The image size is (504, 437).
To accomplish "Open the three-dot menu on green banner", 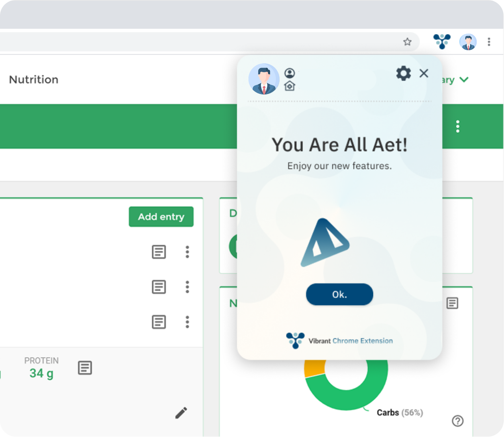I will [458, 126].
